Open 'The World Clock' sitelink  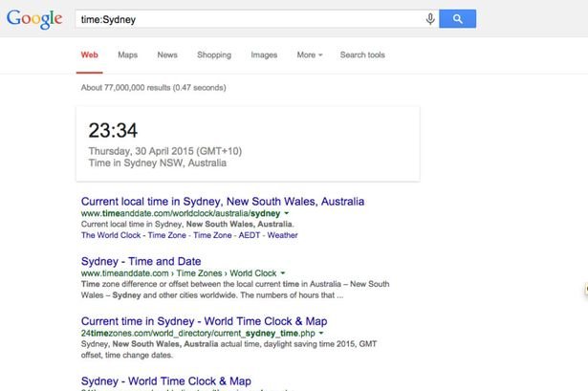coord(111,235)
